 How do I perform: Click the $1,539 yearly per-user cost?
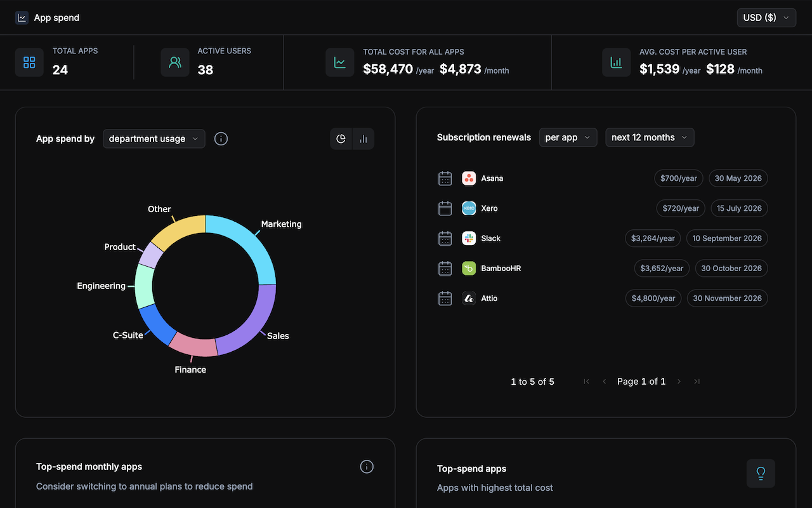click(660, 69)
